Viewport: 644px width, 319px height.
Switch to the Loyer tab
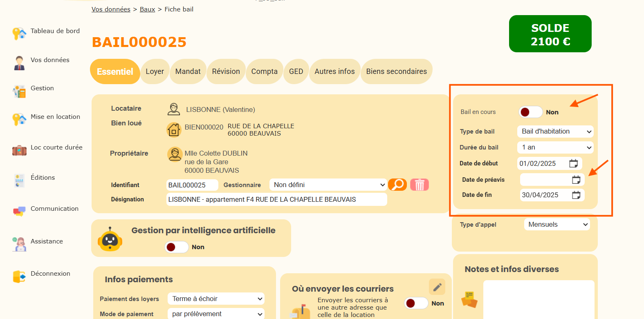point(155,71)
